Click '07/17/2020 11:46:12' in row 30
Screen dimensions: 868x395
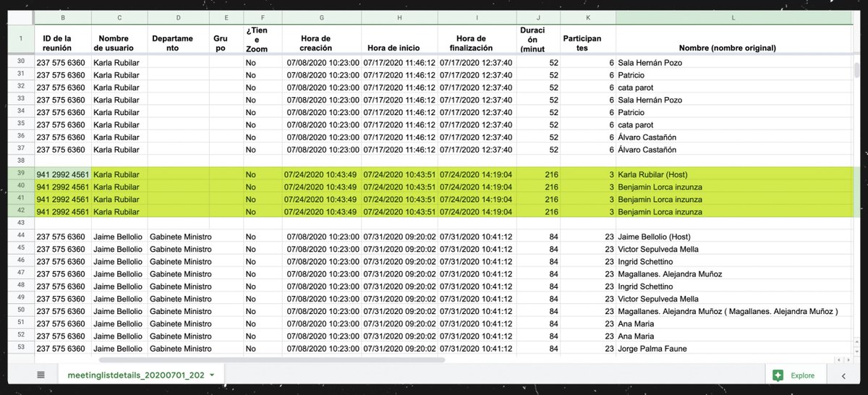pyautogui.click(x=399, y=63)
